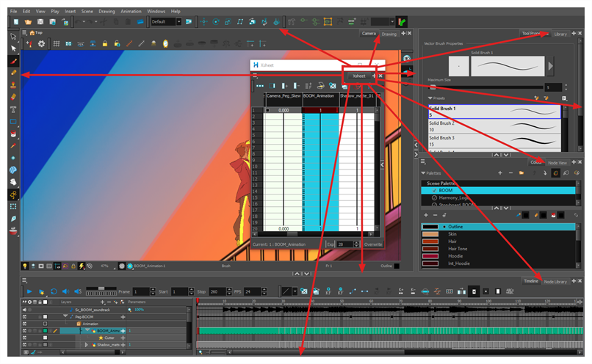Screen dimensions: 592x364
Task: Click the Stop frame input field
Action: (x=217, y=291)
